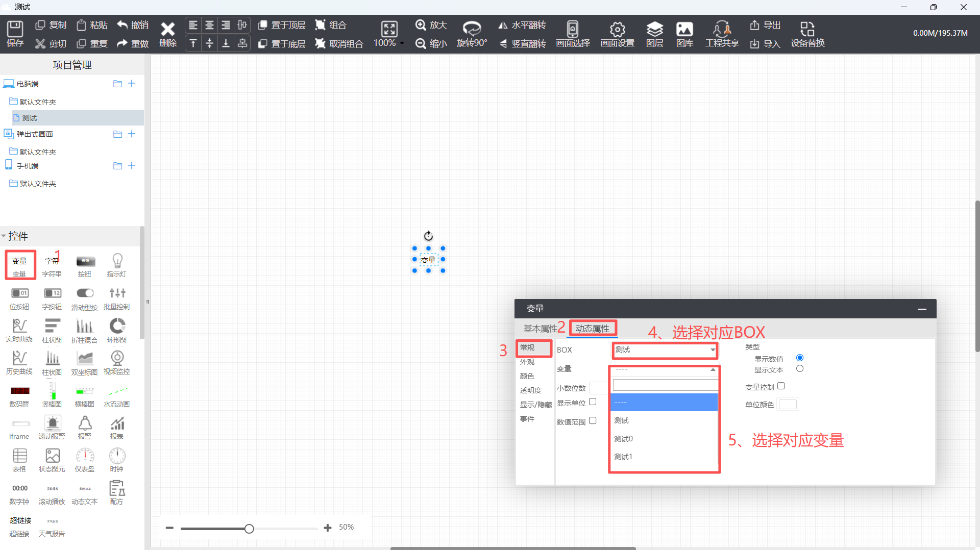This screenshot has width=980, height=550.
Task: Click the variable search input field
Action: point(665,385)
